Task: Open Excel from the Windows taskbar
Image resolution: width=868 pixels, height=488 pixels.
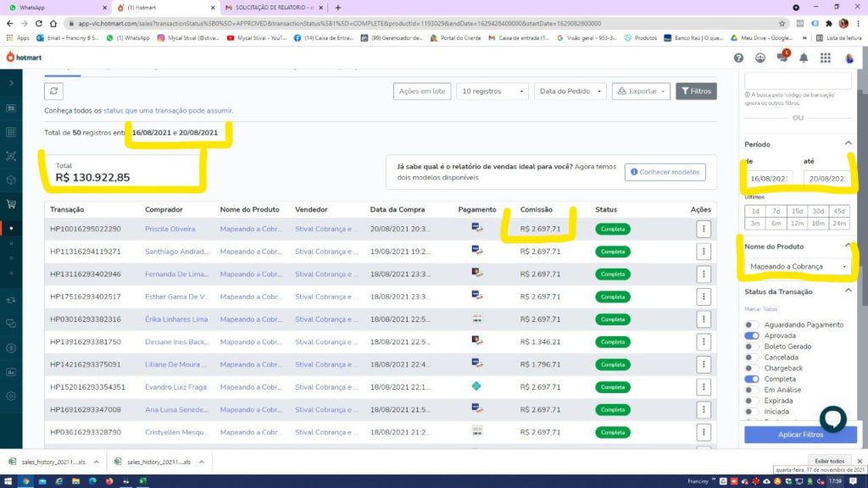Action: click(x=142, y=481)
